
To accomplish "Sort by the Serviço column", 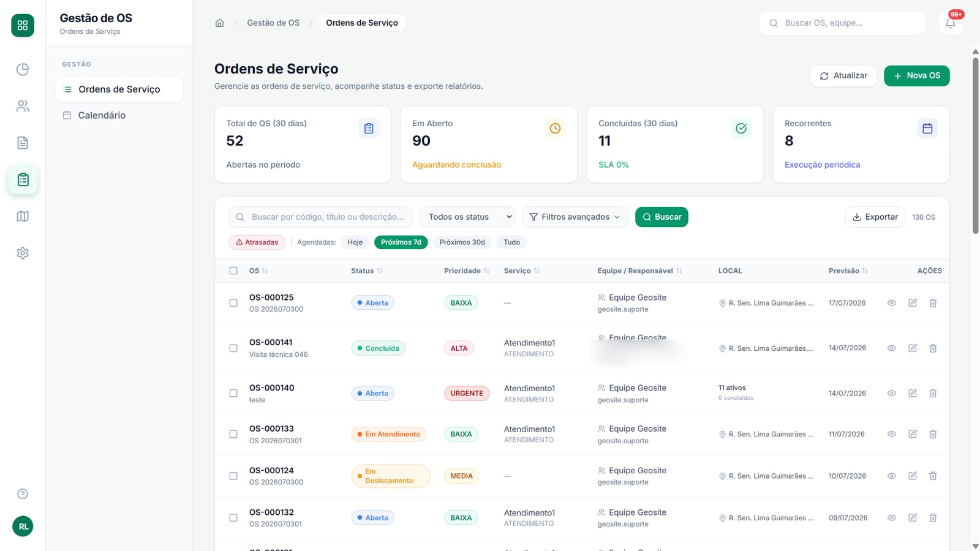I will coord(522,271).
